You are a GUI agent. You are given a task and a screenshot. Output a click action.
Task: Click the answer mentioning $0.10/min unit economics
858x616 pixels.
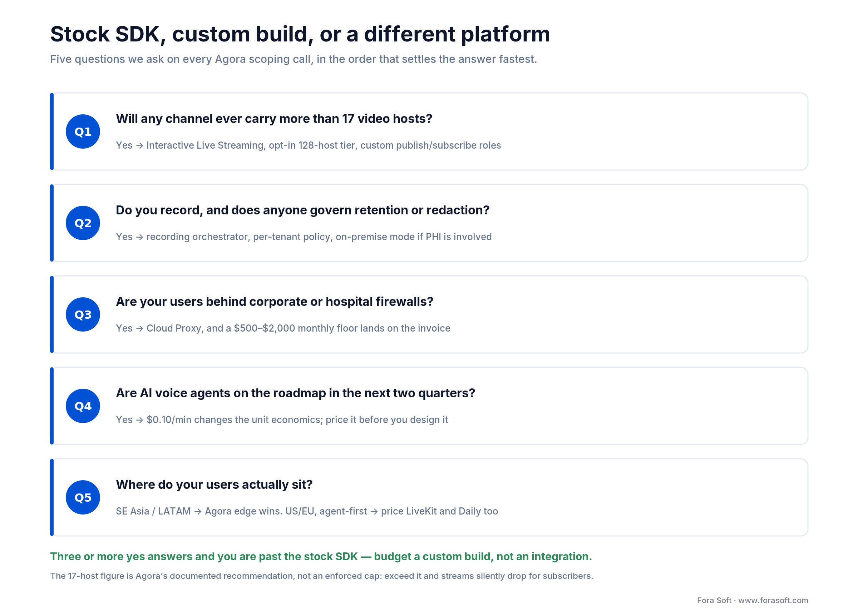click(x=282, y=420)
